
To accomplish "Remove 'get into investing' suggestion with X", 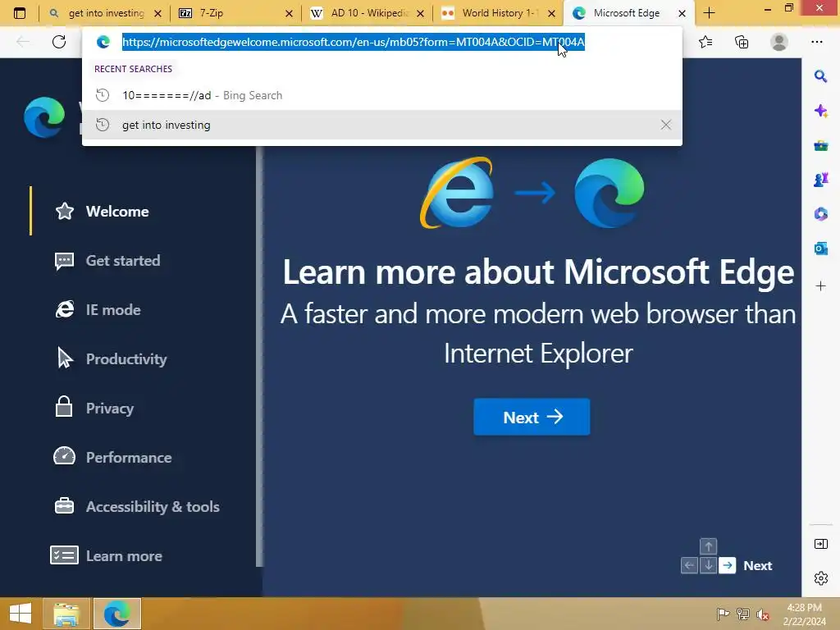I will (x=666, y=125).
